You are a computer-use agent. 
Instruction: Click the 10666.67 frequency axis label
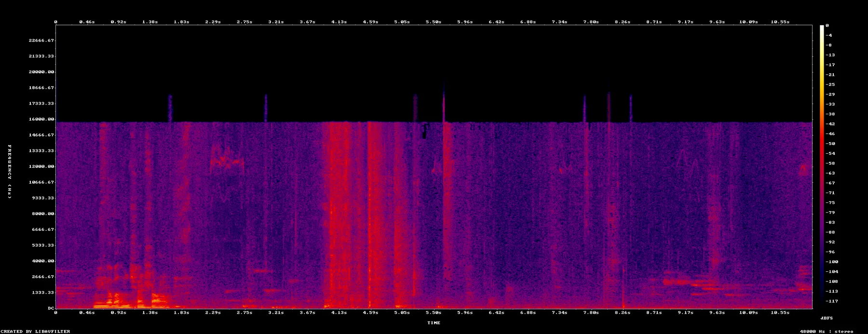click(41, 183)
